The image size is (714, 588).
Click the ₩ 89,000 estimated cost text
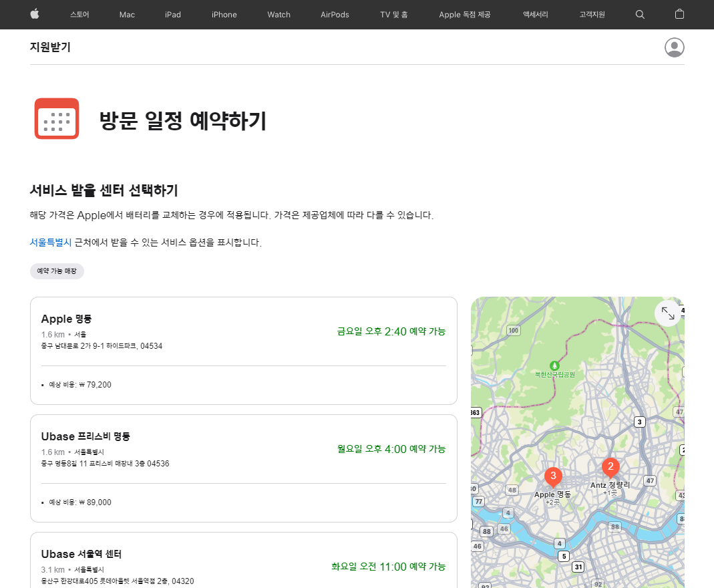(x=95, y=502)
